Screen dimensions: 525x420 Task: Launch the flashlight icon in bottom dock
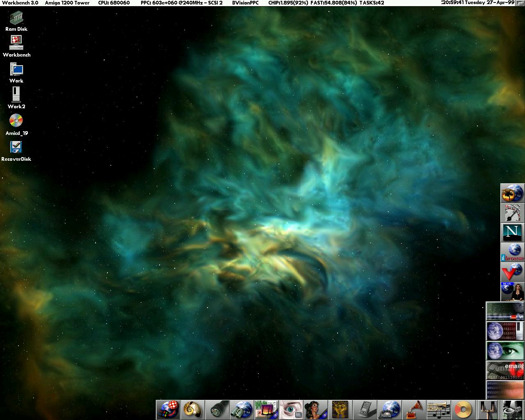click(x=217, y=410)
